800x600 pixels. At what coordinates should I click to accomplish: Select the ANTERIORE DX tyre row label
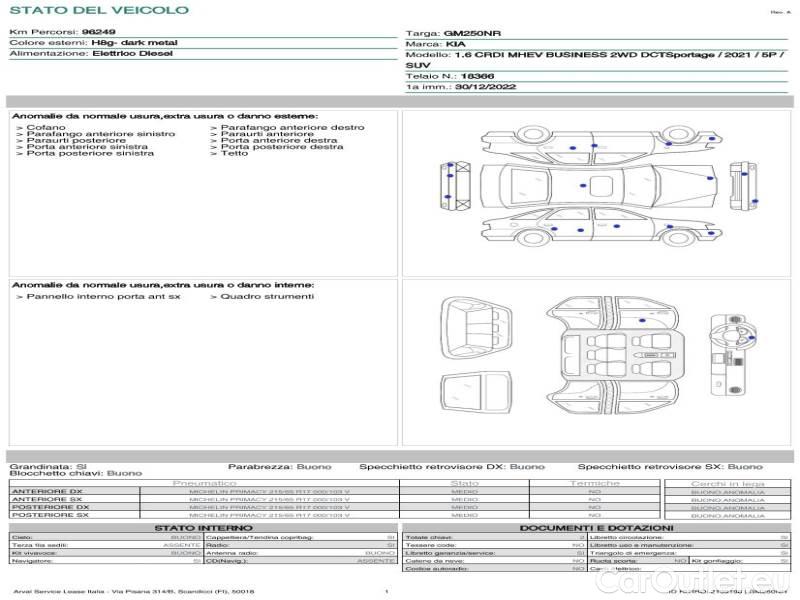click(x=47, y=491)
